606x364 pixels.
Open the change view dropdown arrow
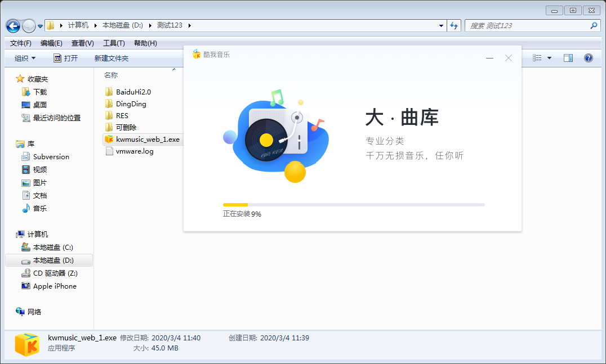[549, 57]
